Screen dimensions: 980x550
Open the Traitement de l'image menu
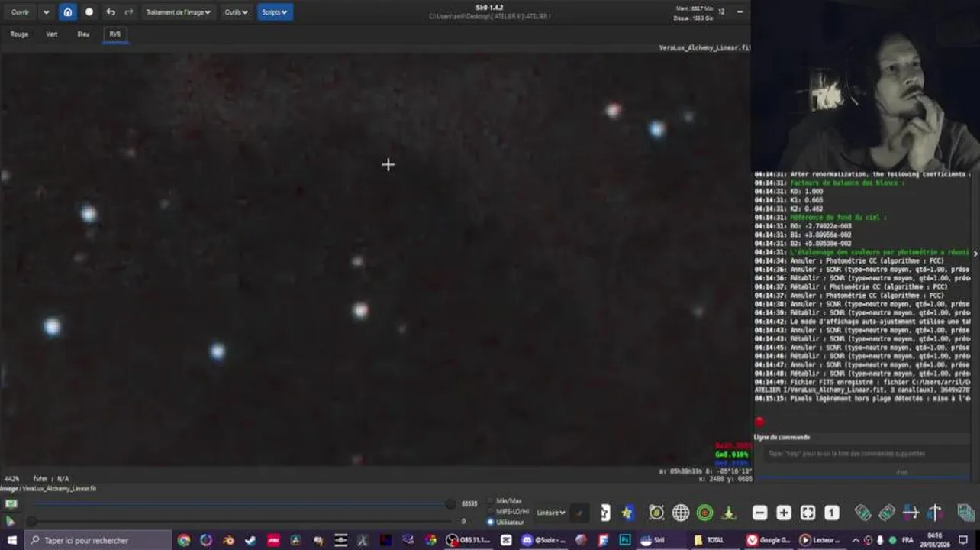(178, 12)
